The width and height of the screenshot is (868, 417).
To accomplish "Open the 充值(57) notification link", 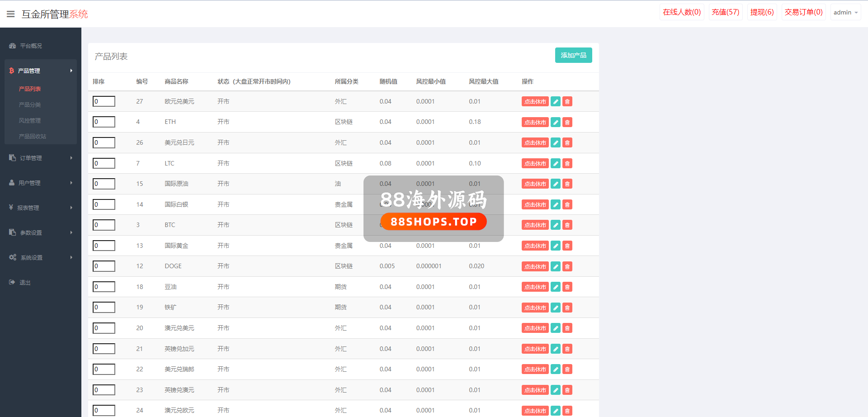I will click(725, 12).
